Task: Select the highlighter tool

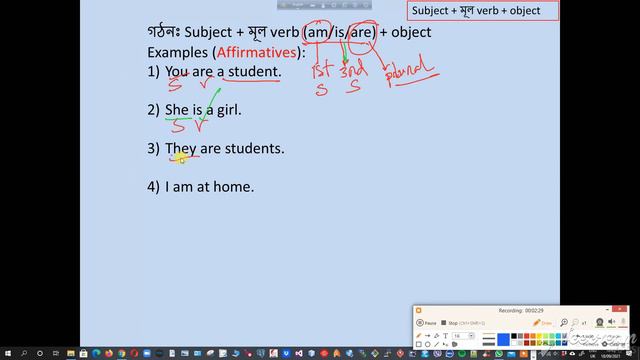Action: tap(436, 336)
